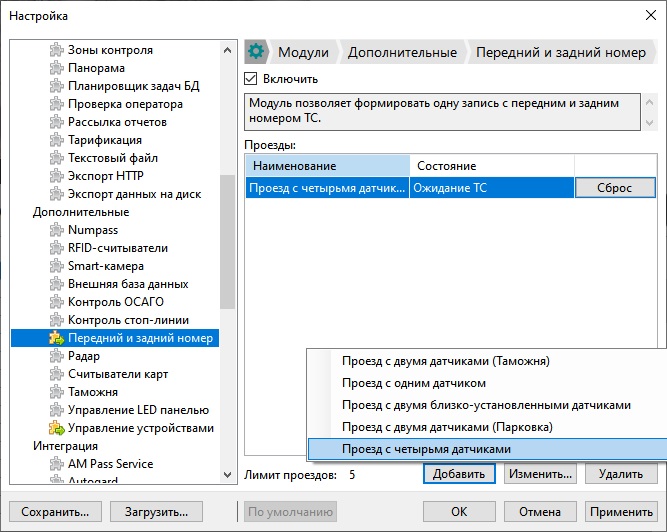The image size is (667, 532).
Task: Click the tree scroll up arrow
Action: point(228,51)
